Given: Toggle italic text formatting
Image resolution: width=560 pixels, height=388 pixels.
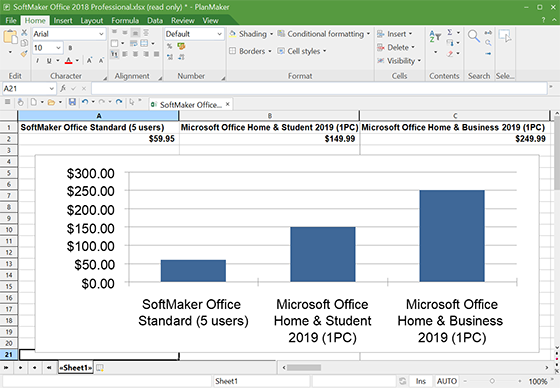Looking at the screenshot, I should click(38, 61).
